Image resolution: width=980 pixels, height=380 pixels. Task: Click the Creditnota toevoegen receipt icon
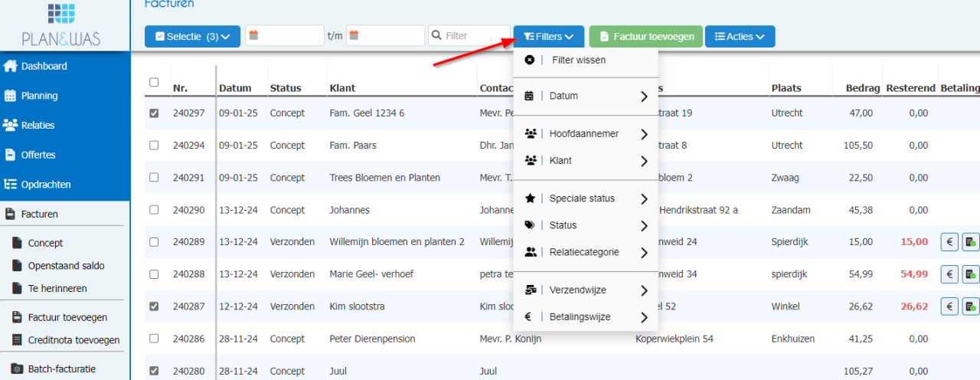(16, 340)
